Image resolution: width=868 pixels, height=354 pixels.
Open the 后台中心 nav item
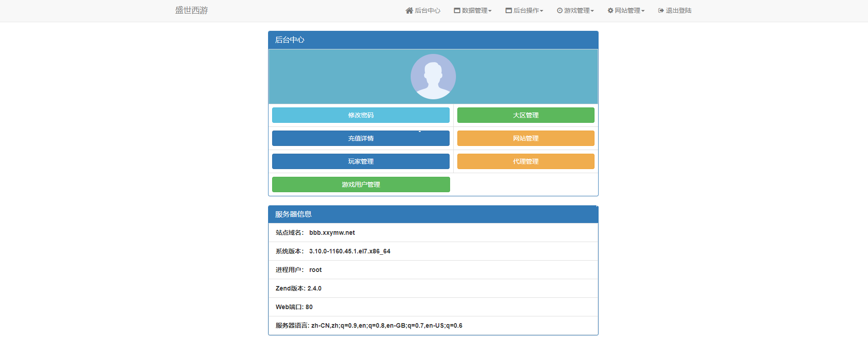click(x=423, y=10)
